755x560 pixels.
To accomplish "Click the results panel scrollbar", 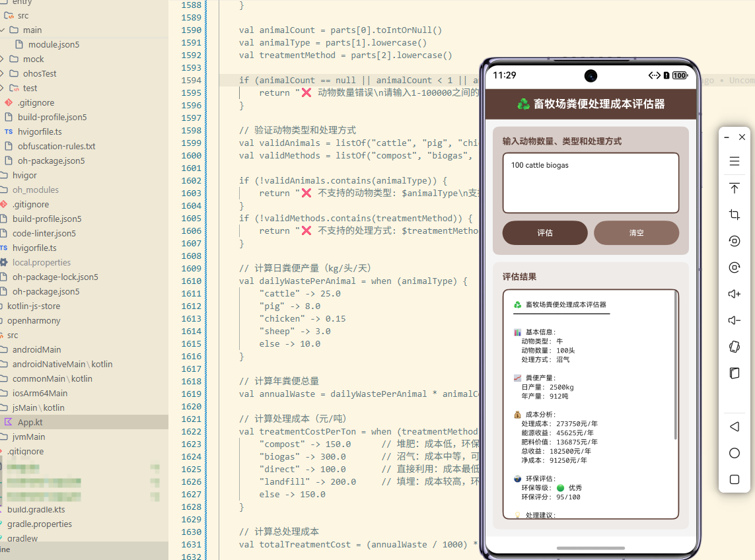I will pos(676,366).
